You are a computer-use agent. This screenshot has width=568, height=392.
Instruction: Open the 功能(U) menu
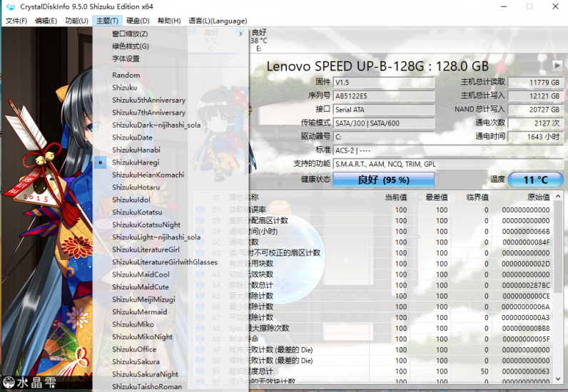[x=77, y=21]
